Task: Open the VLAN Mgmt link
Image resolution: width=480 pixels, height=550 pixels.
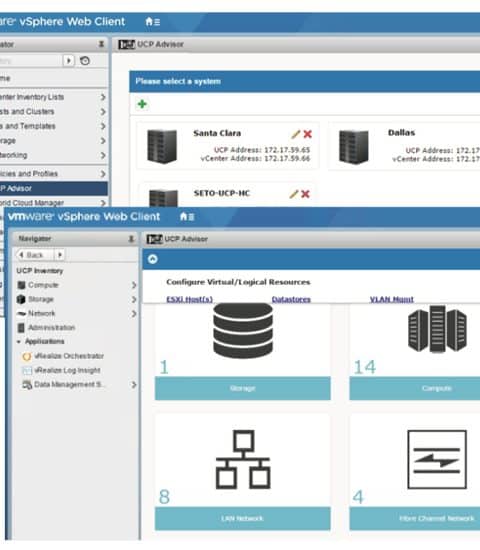Action: [x=392, y=299]
